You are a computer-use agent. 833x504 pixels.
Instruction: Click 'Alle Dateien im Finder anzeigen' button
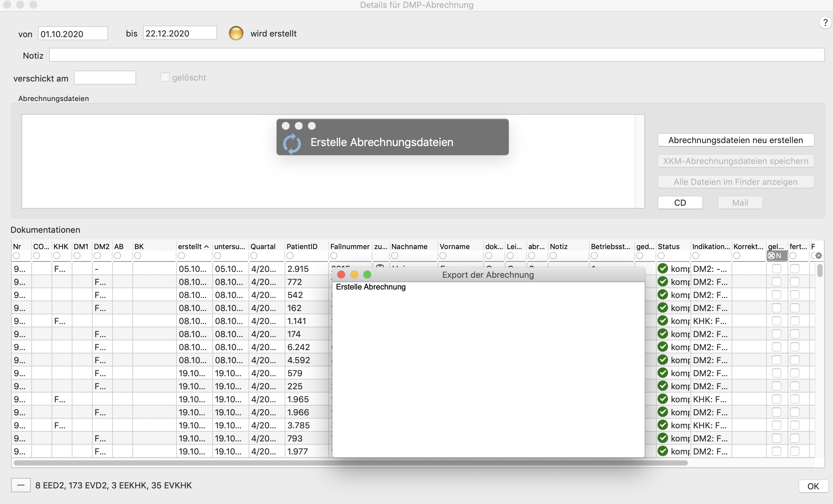[735, 182]
